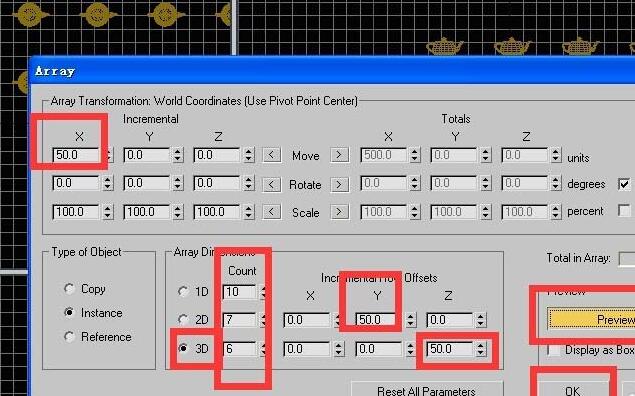This screenshot has width=635, height=396.
Task: Click the Incremental Rotate X spinner arrows
Action: click(107, 183)
